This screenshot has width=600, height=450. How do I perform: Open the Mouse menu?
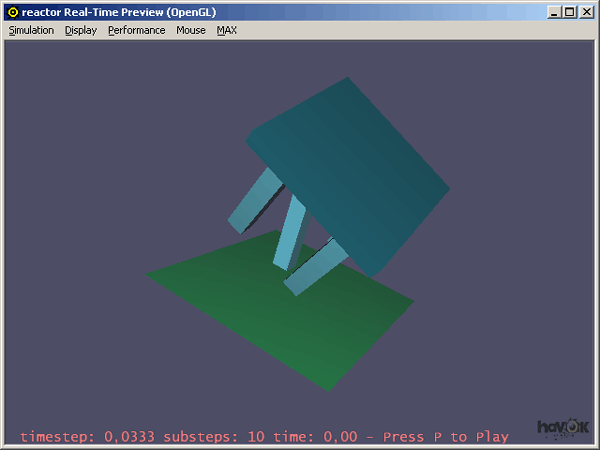point(191,30)
